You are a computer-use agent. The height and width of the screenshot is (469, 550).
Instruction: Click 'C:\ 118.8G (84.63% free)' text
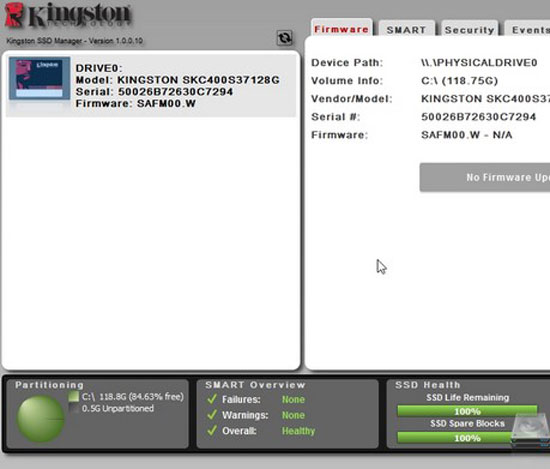(133, 397)
